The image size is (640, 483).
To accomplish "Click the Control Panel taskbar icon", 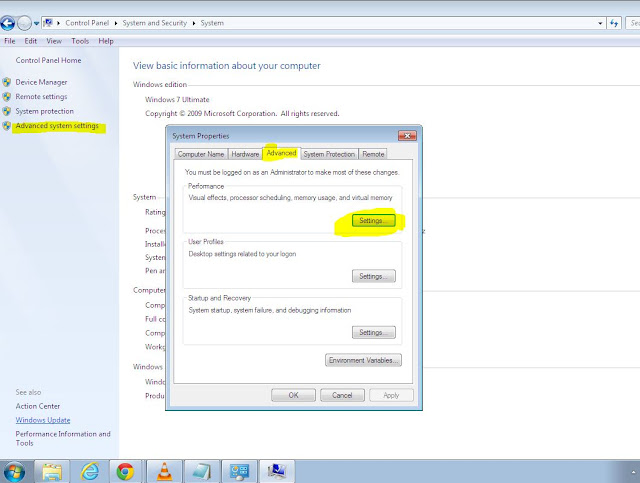I will [240, 472].
